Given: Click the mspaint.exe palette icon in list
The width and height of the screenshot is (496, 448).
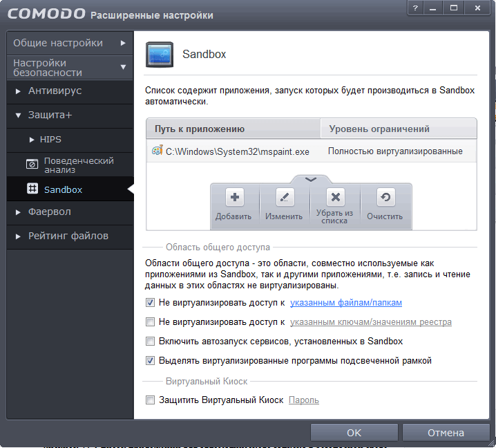Looking at the screenshot, I should tap(158, 151).
